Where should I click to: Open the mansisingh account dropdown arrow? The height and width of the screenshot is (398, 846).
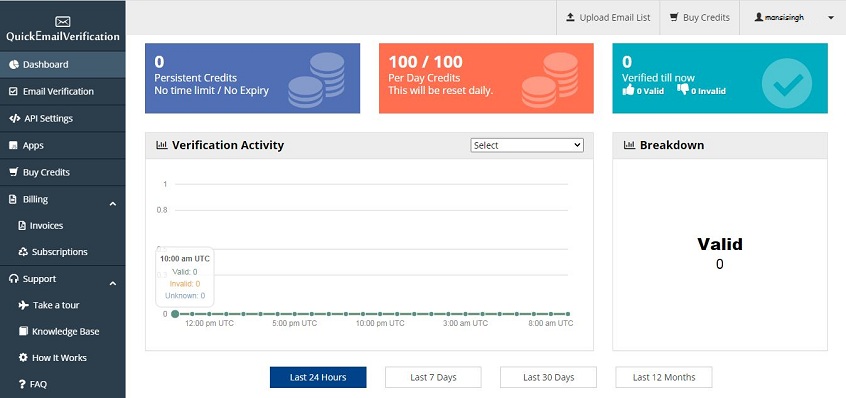830,18
